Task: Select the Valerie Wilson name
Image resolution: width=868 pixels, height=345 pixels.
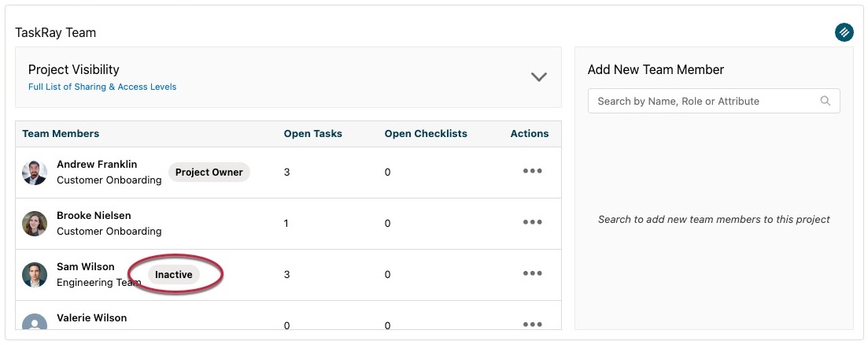Action: click(92, 318)
